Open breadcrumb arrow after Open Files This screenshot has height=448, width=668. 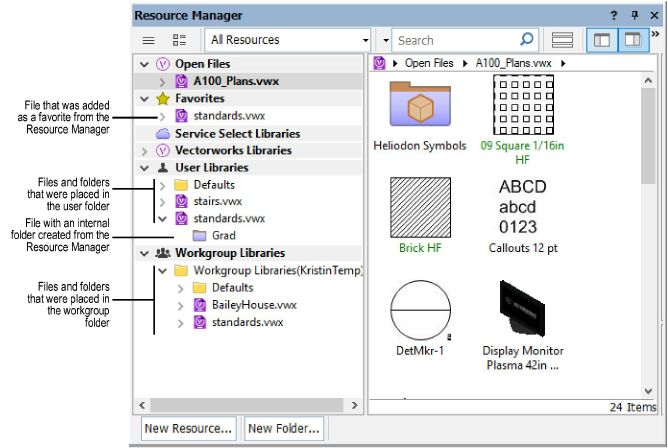click(x=465, y=63)
